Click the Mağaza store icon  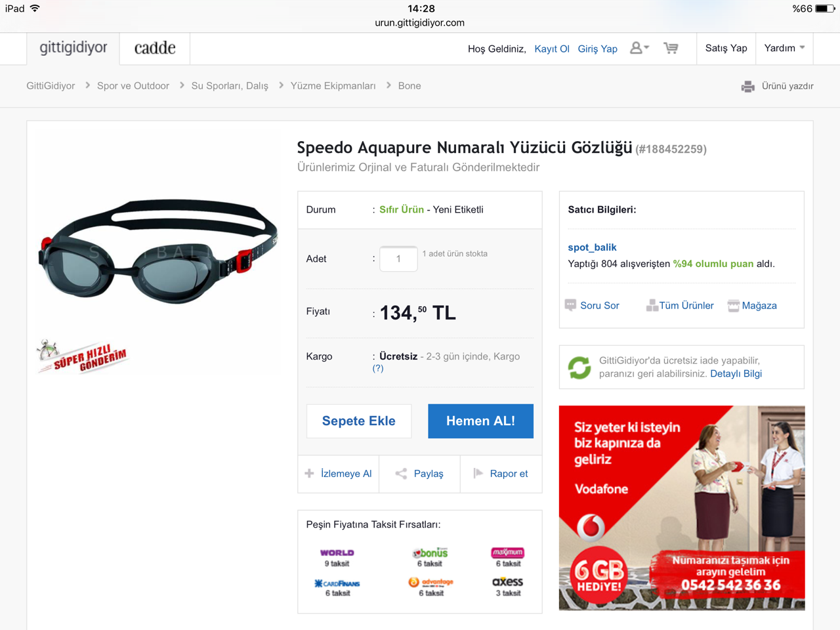pos(734,305)
